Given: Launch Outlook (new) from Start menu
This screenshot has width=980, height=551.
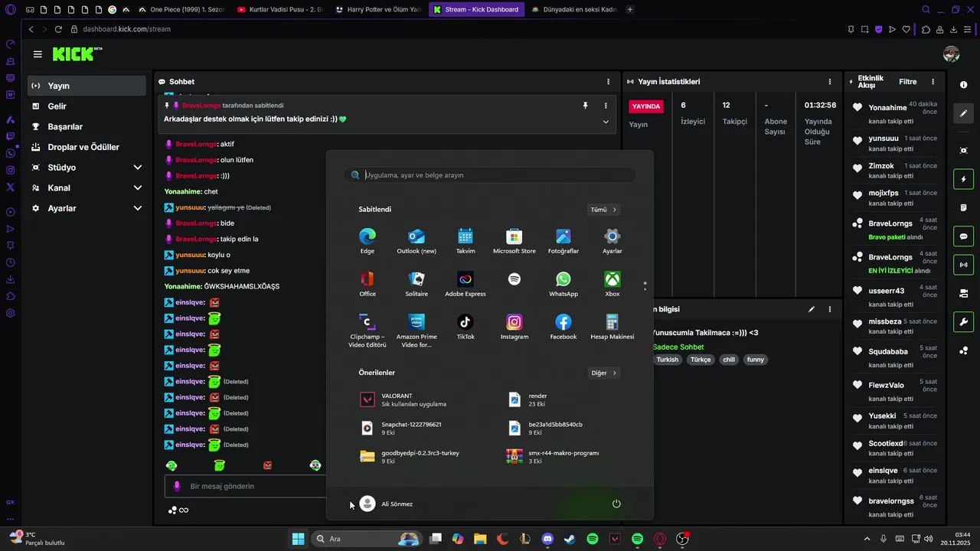Looking at the screenshot, I should pos(416,240).
